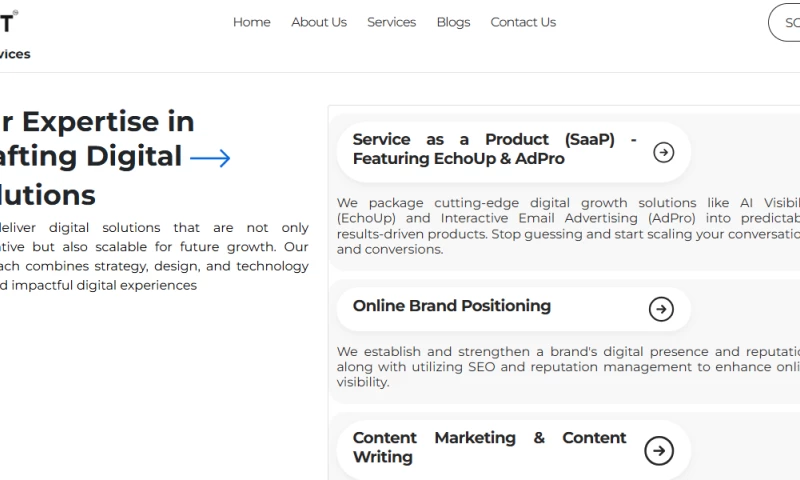
Task: Click the blue arrow beside the Digital heading
Action: tap(210, 158)
